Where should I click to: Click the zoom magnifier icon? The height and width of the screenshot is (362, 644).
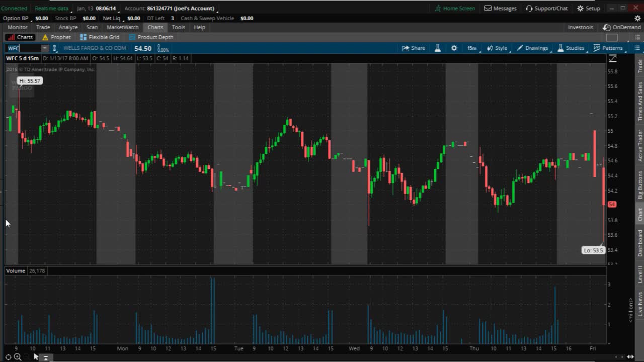pyautogui.click(x=18, y=357)
